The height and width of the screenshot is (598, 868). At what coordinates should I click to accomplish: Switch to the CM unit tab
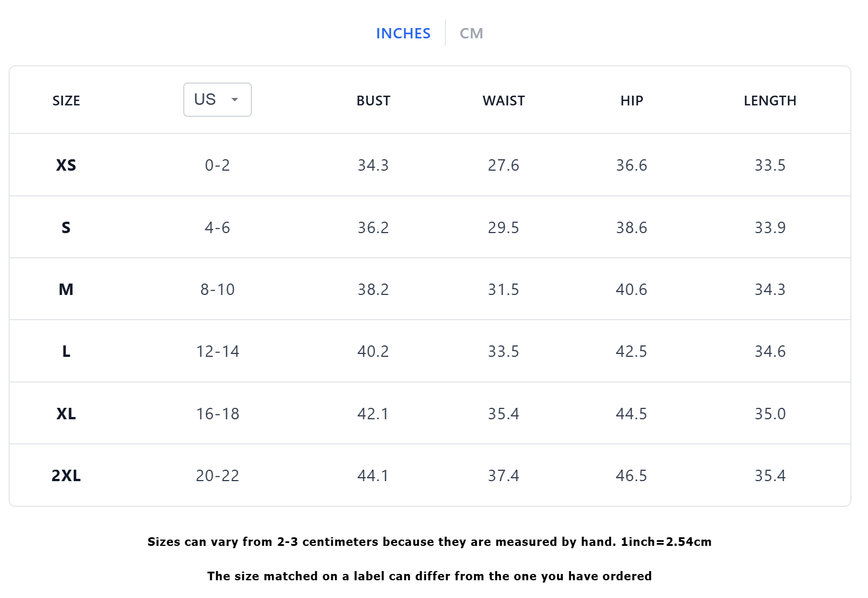click(x=471, y=33)
